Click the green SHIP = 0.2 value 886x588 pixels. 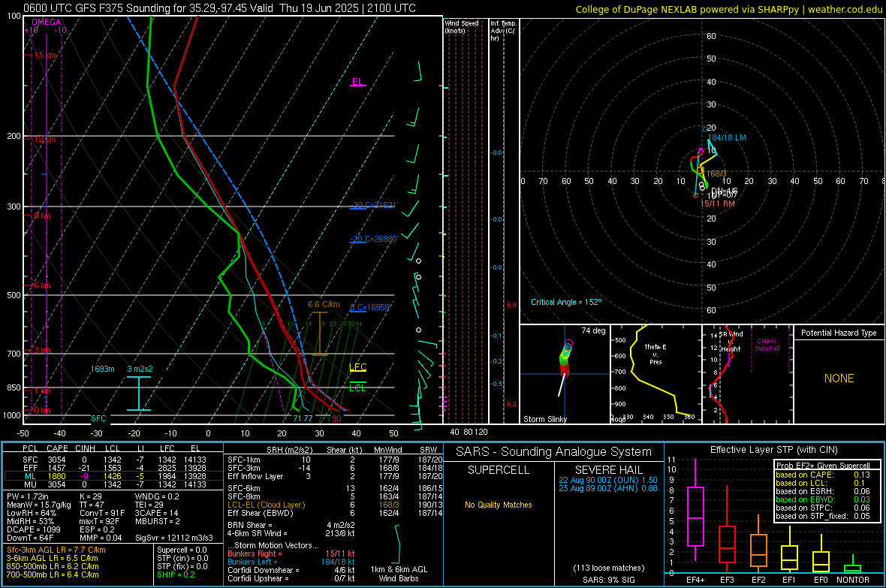[176, 574]
